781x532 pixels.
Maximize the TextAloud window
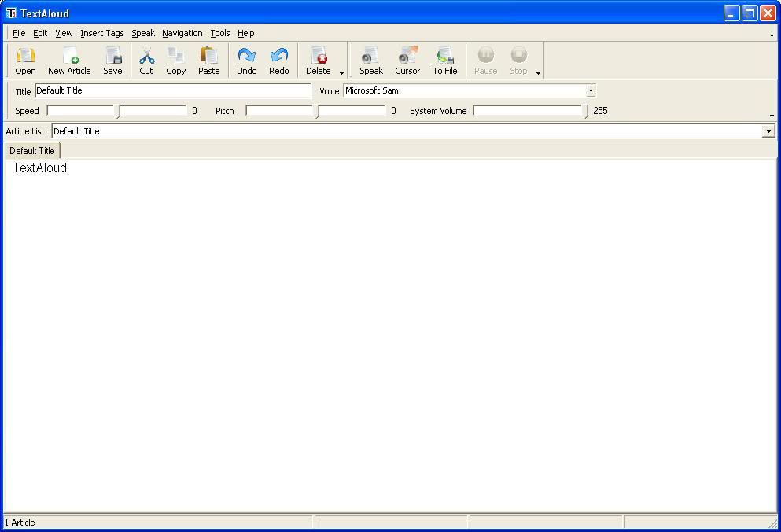pos(750,13)
